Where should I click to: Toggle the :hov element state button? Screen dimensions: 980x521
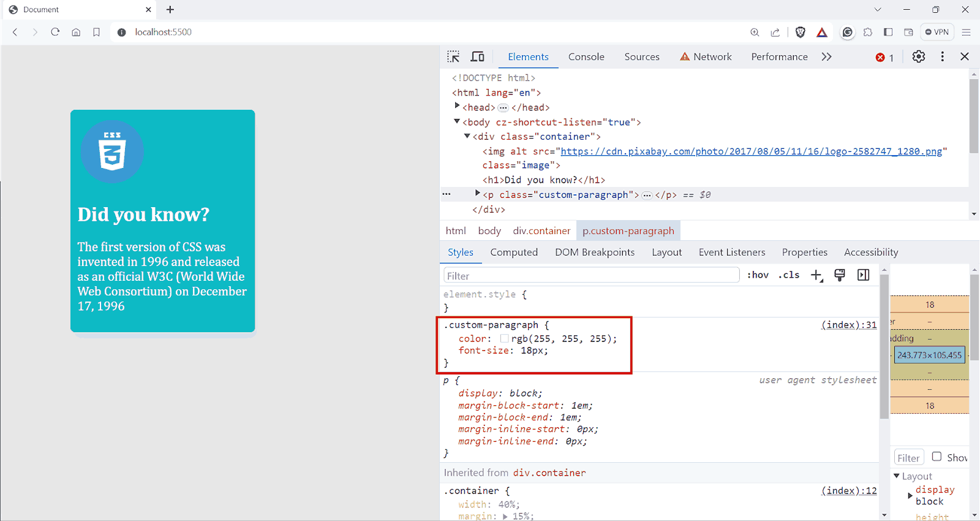(x=758, y=275)
